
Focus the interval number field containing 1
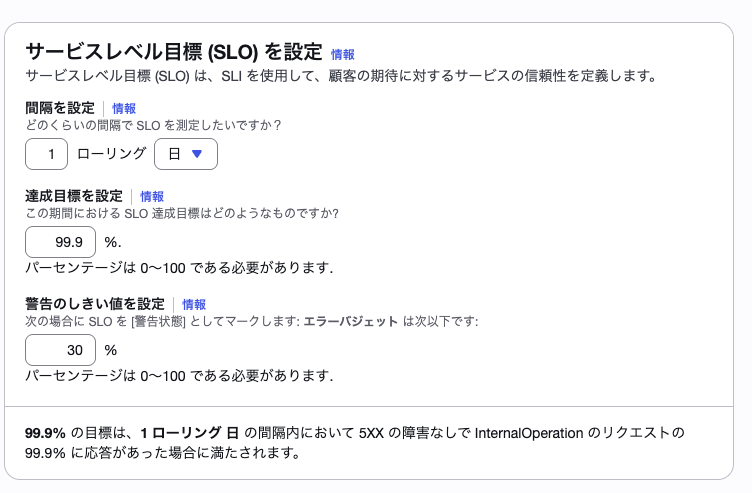click(x=46, y=154)
